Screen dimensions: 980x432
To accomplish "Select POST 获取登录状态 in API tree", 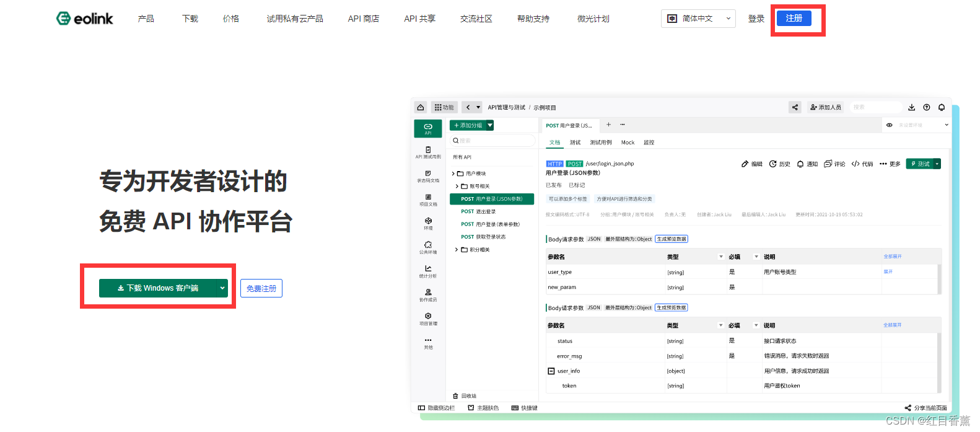I will pos(483,237).
